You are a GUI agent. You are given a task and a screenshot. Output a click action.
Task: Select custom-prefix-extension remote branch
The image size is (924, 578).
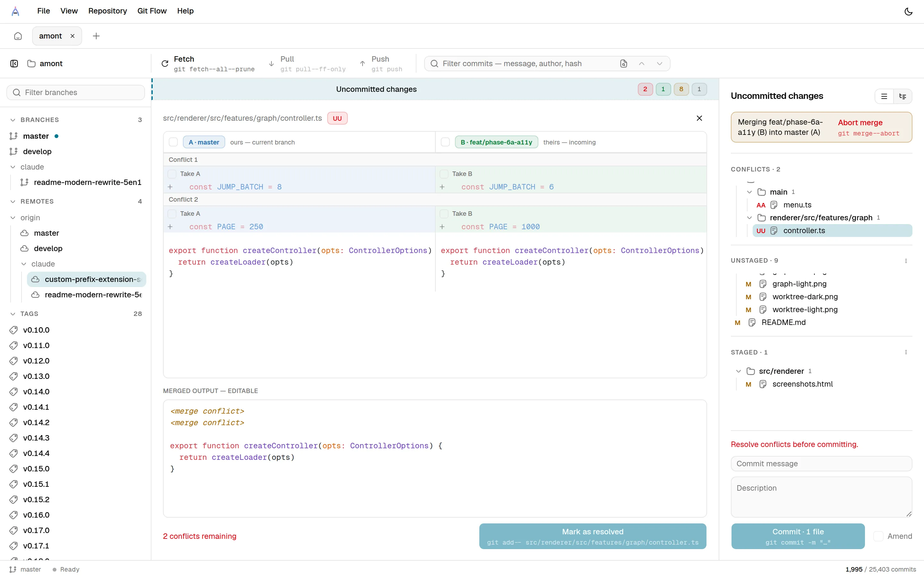pyautogui.click(x=87, y=279)
